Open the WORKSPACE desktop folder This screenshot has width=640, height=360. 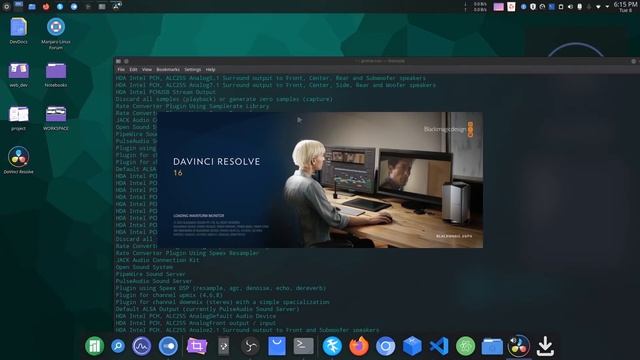click(x=56, y=118)
